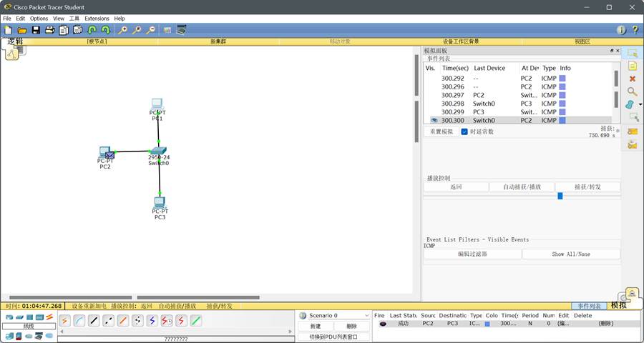Click the envelope PDU on PC2
This screenshot has height=343, width=644.
click(x=109, y=155)
